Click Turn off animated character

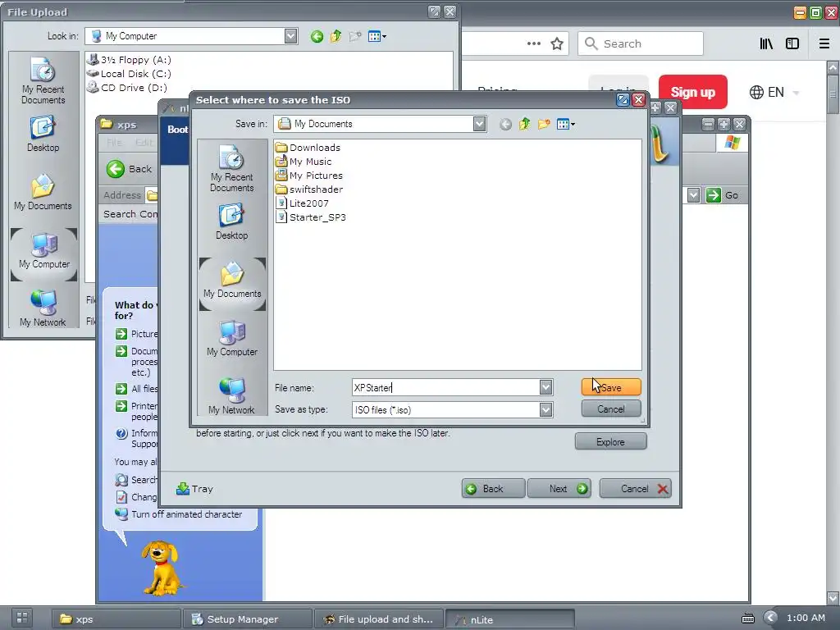[186, 514]
